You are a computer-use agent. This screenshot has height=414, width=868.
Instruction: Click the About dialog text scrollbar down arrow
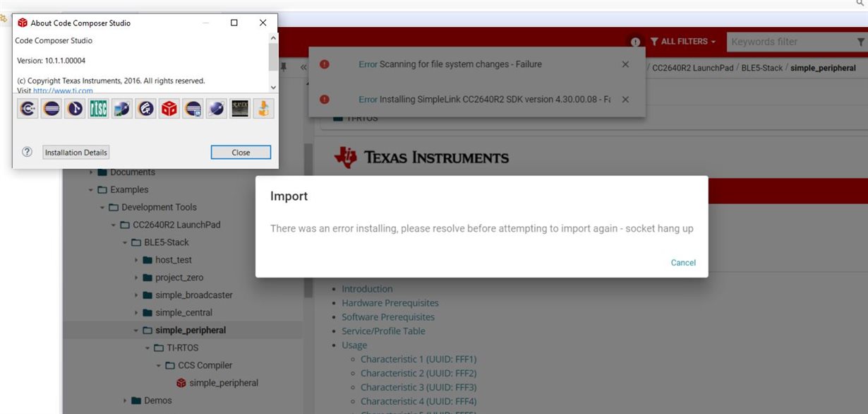(x=273, y=87)
